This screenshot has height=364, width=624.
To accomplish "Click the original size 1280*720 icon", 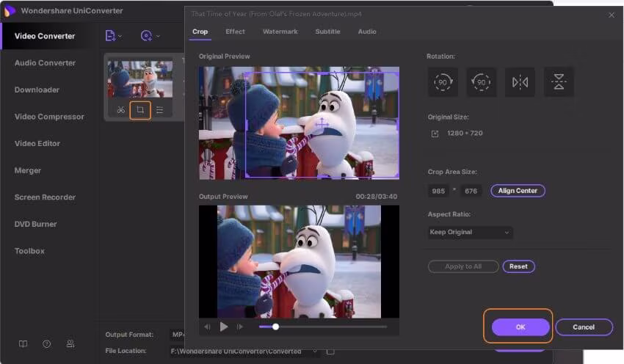I will tap(435, 134).
